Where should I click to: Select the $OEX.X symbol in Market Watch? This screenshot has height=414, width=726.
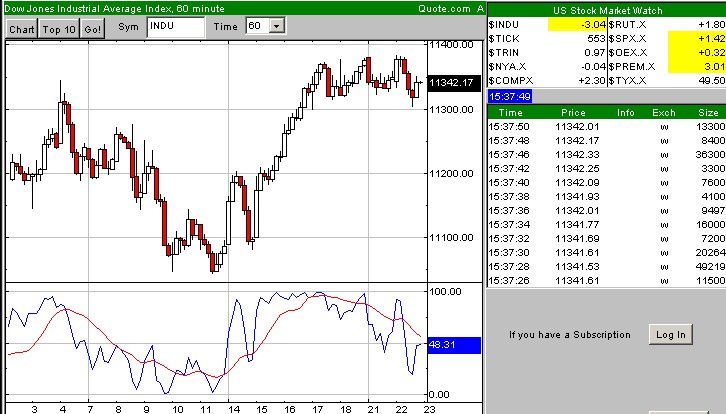pyautogui.click(x=628, y=53)
